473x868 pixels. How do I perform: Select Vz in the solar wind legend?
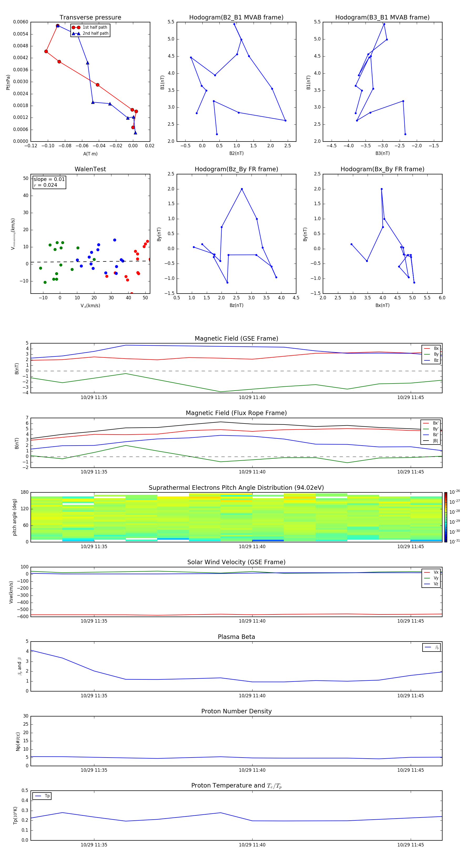[x=431, y=584]
